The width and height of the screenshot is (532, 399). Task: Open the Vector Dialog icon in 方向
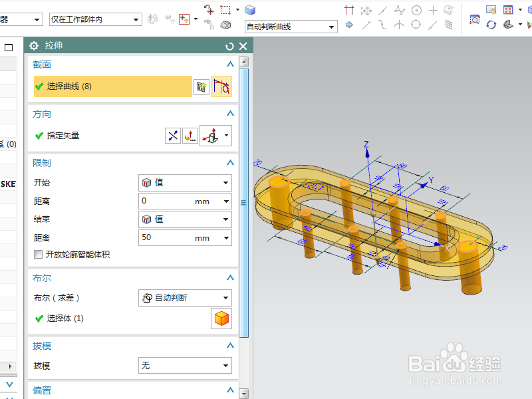pos(190,136)
